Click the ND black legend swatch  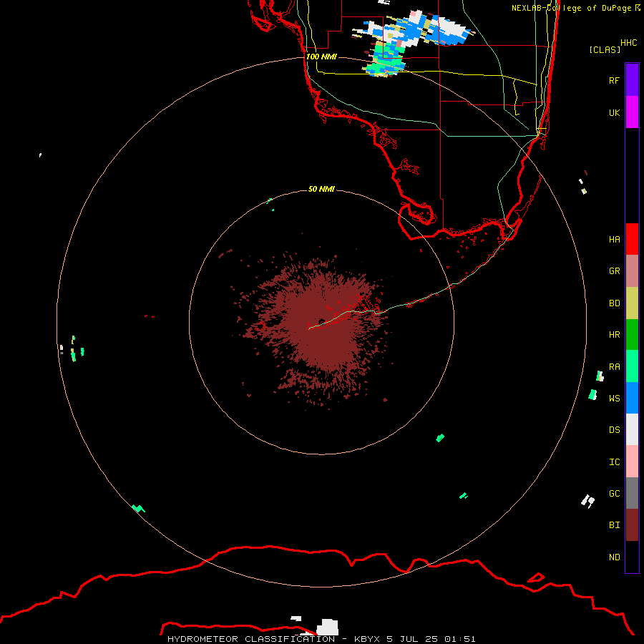pos(632,557)
